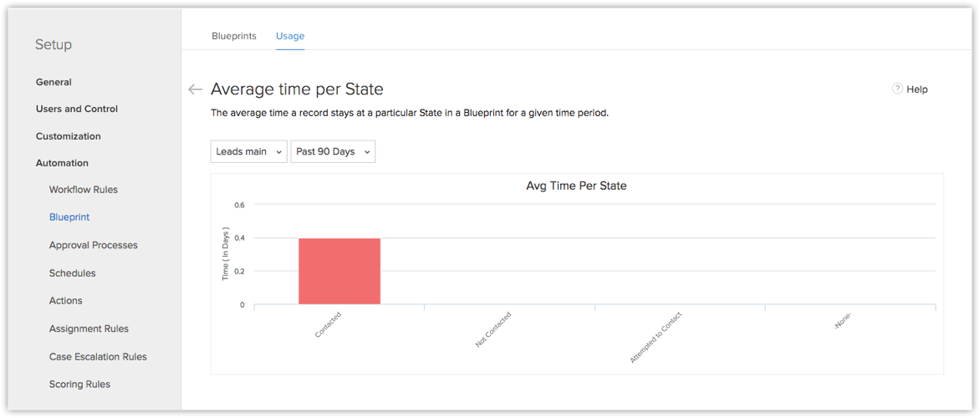Select Scoring Rules in the sidebar
The width and height of the screenshot is (980, 418).
pyautogui.click(x=79, y=385)
